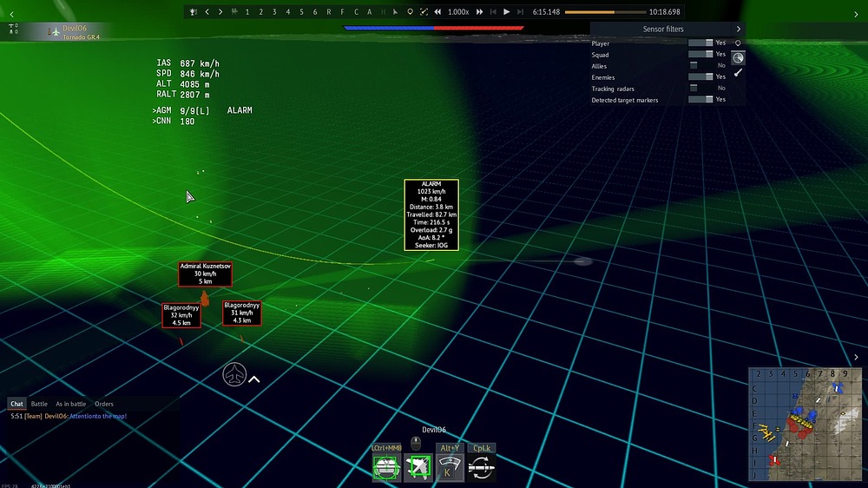This screenshot has height=488, width=868.
Task: Select the R camera mode
Action: coord(329,11)
